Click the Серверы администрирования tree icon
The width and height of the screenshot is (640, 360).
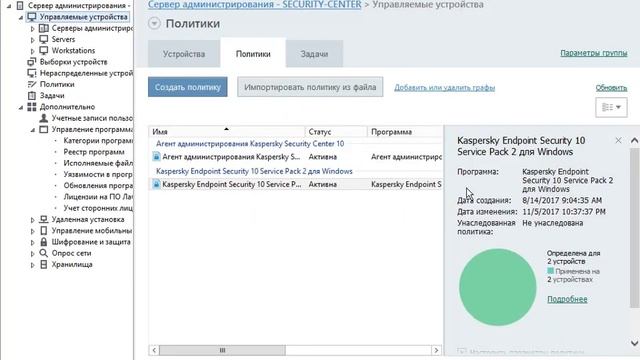tap(44, 28)
